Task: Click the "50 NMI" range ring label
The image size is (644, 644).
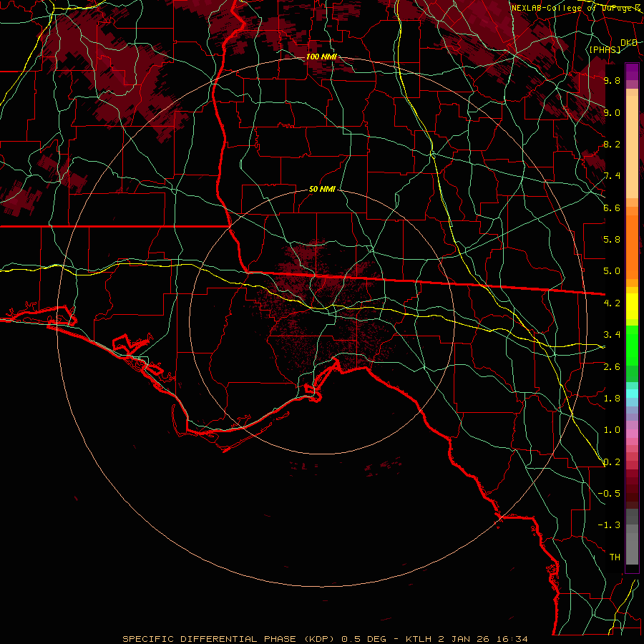Action: coord(322,190)
